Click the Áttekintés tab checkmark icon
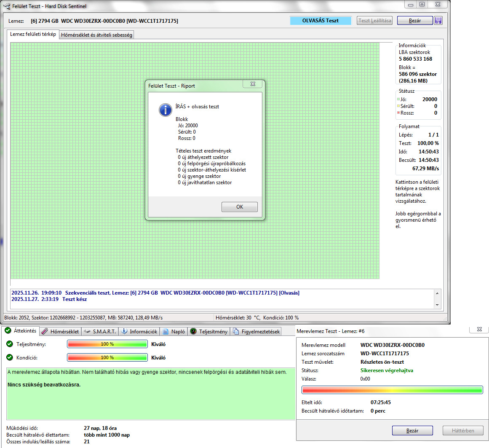Viewport: 489px width, 448px height. [8, 330]
